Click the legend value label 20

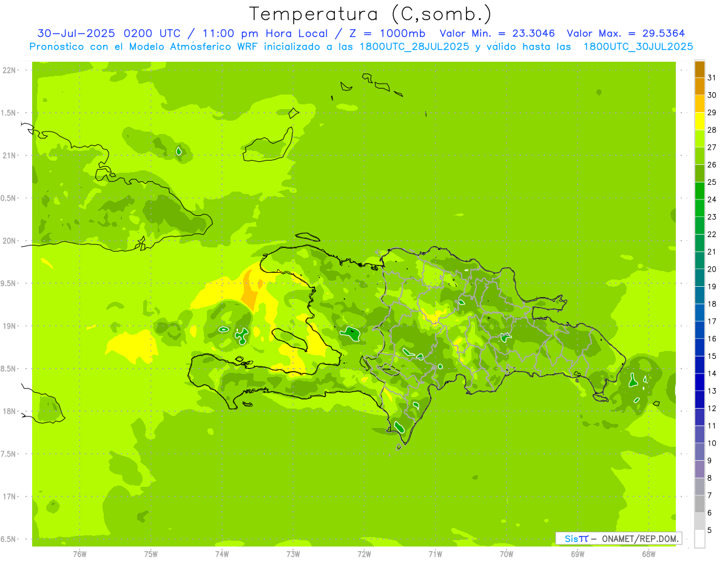[712, 269]
